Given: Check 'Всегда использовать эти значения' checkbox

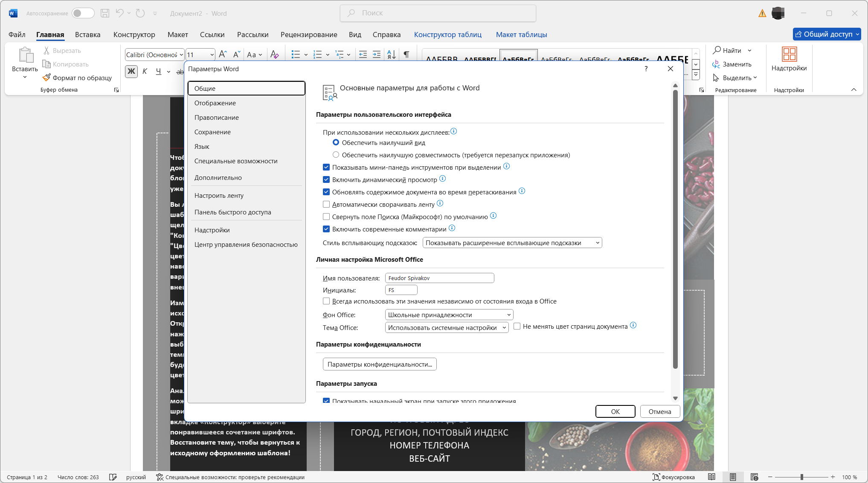Looking at the screenshot, I should click(326, 301).
